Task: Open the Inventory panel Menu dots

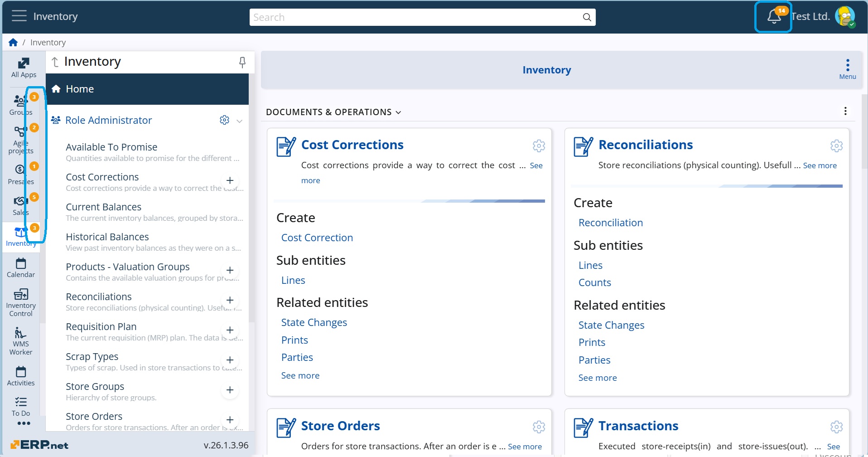Action: click(x=847, y=69)
